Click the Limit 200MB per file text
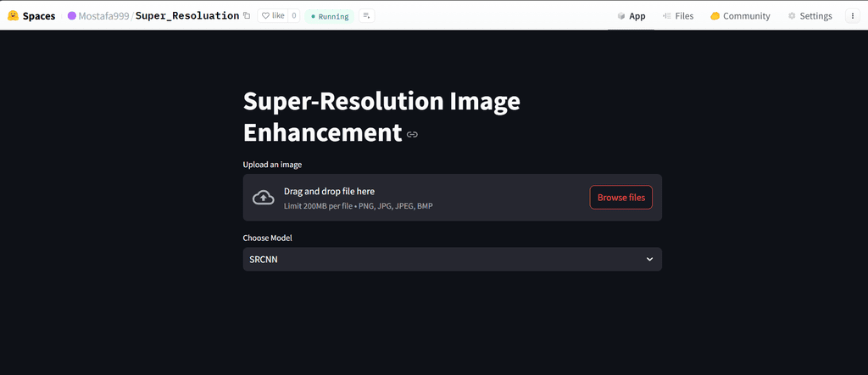 click(359, 206)
